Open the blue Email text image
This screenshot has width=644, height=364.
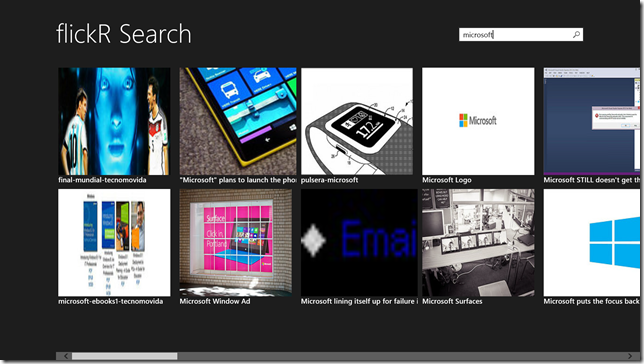[359, 242]
